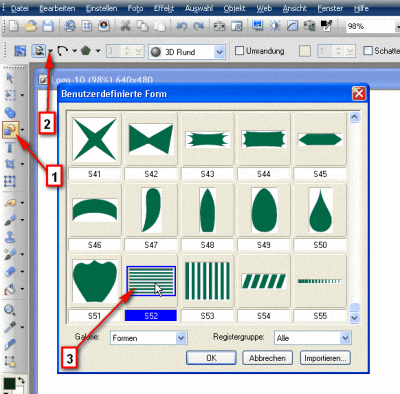Click the dark green foreground color swatch
This screenshot has height=394, width=400.
pyautogui.click(x=9, y=384)
